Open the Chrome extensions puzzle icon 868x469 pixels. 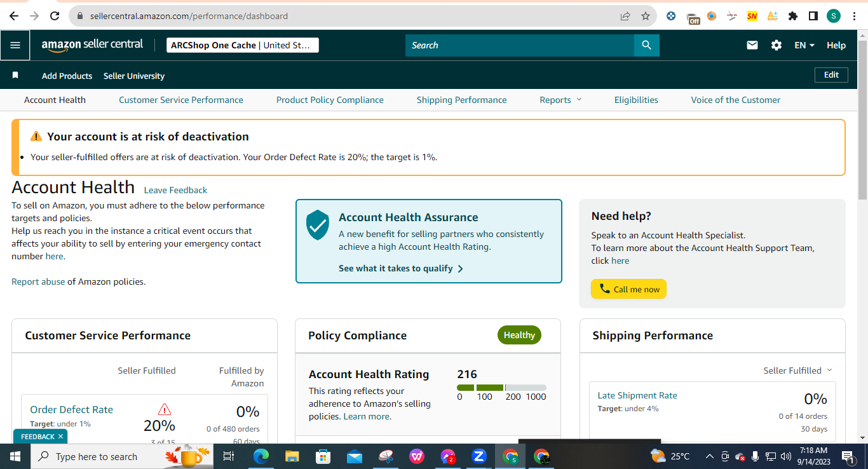tap(793, 16)
